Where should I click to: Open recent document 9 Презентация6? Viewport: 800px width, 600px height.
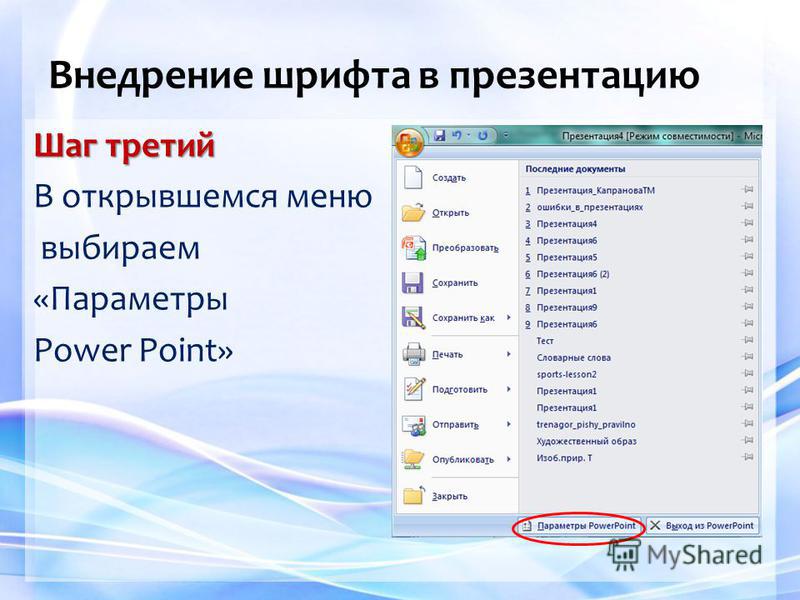[566, 324]
